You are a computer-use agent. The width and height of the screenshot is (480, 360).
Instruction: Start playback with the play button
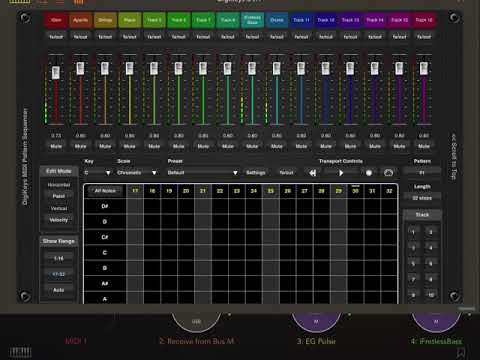341,173
